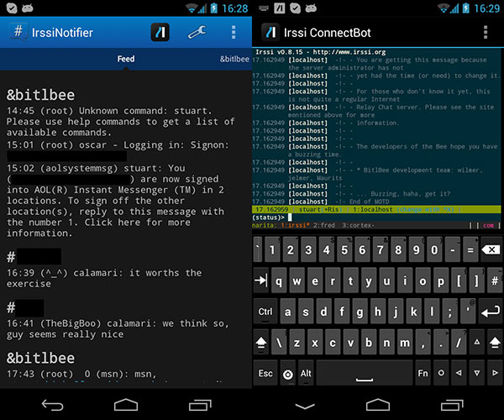Image resolution: width=504 pixels, height=420 pixels.
Task: Tap the space bar
Action: tap(365, 373)
